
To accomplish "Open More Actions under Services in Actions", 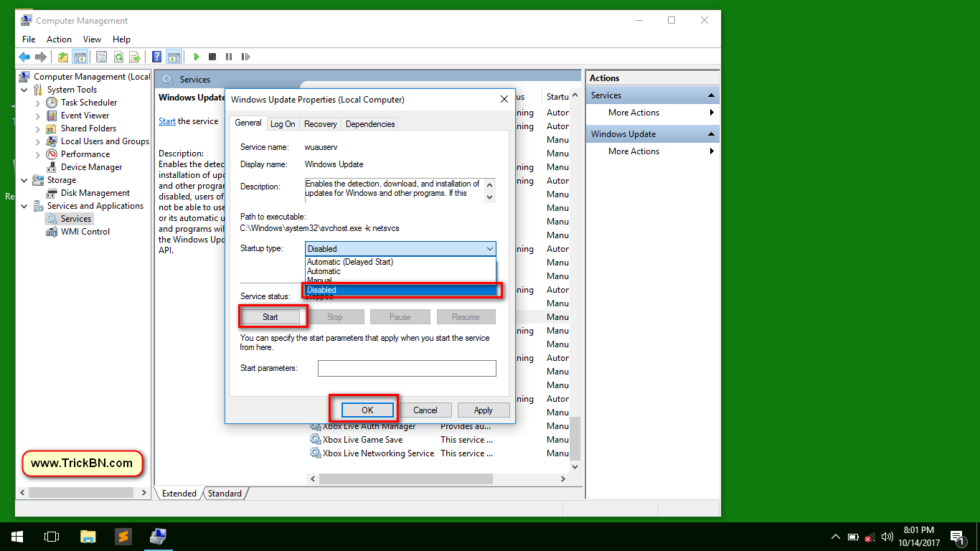I will [652, 113].
